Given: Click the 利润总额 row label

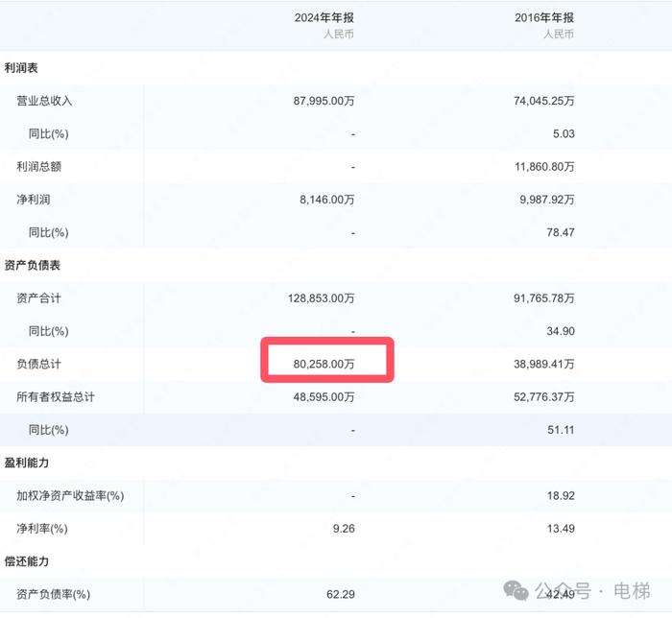Looking at the screenshot, I should [x=38, y=167].
